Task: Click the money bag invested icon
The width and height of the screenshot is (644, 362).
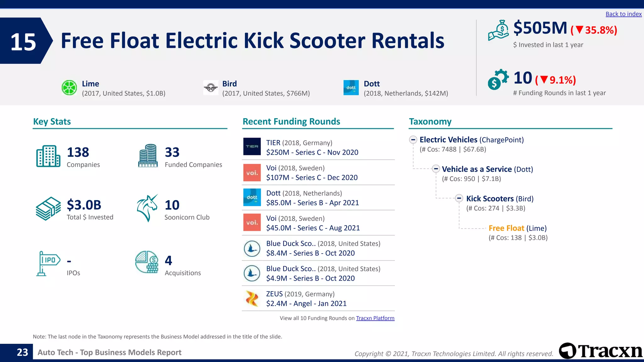Action: pos(498,30)
